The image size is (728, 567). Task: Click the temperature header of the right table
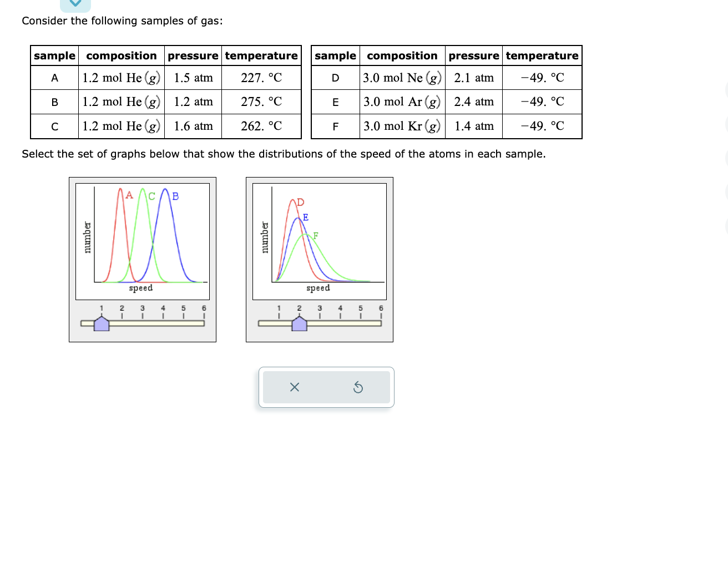tap(542, 55)
